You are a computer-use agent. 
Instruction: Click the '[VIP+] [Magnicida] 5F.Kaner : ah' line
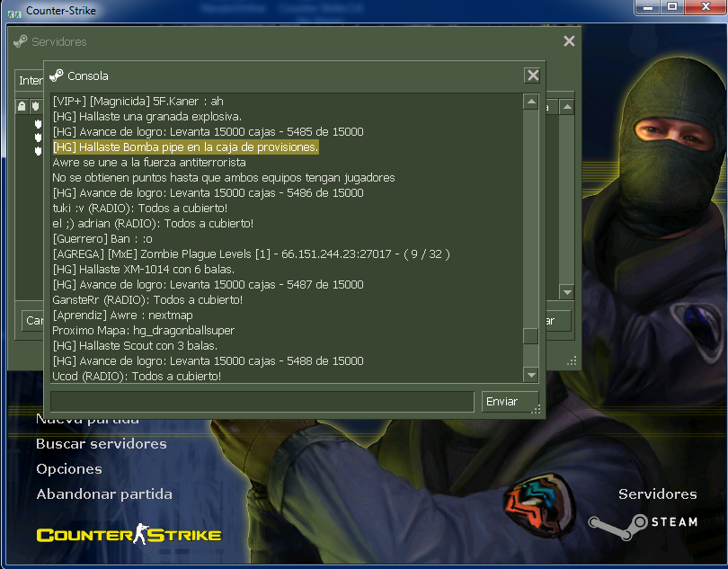(x=138, y=102)
